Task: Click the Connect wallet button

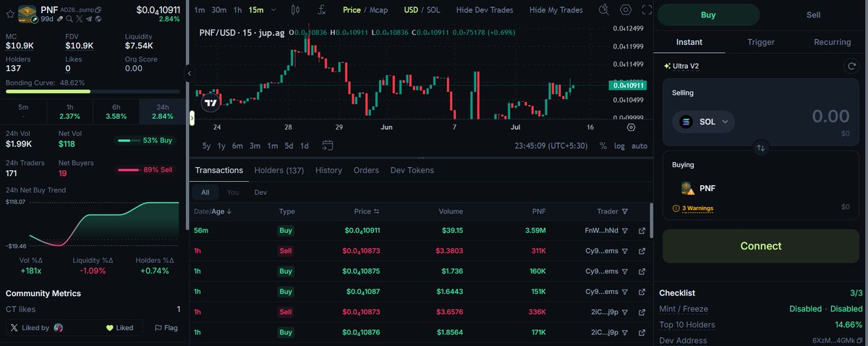Action: [761, 246]
